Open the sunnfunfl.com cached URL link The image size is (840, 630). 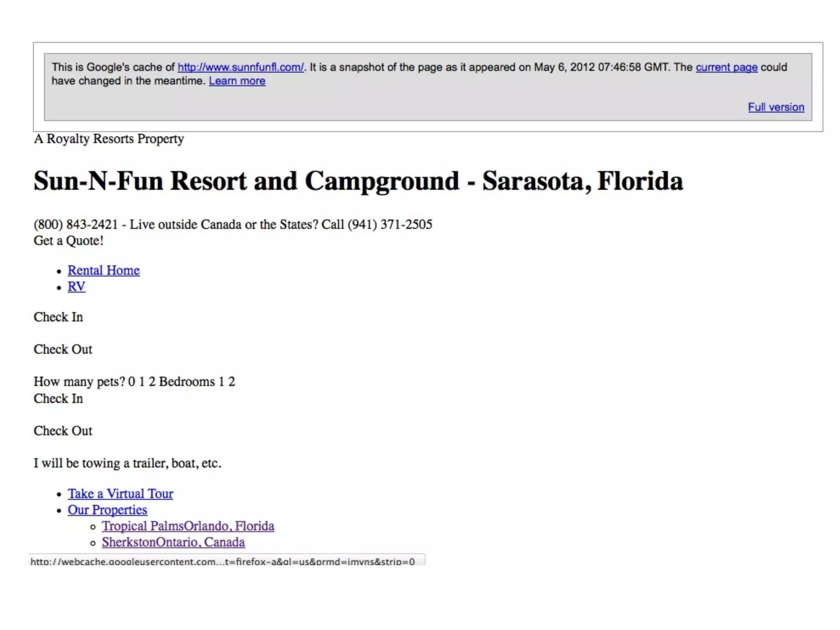pyautogui.click(x=240, y=67)
